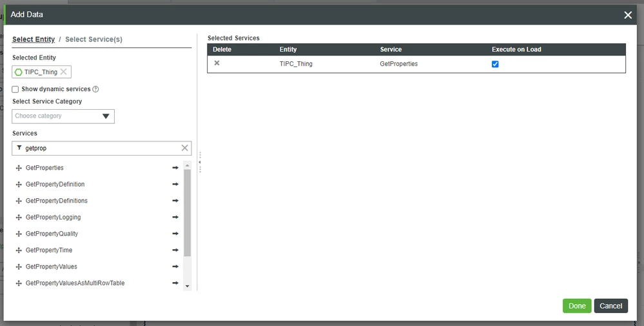Click the green TIPC_Thing entity icon

(19, 72)
